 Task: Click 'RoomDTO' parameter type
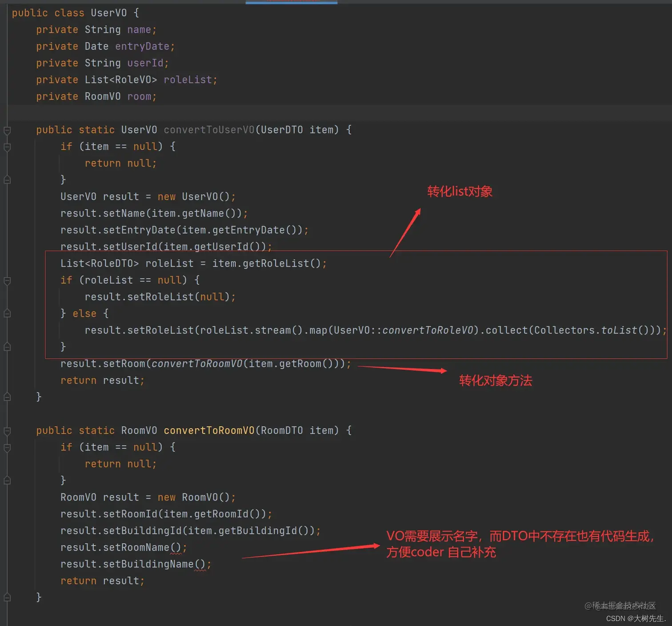point(282,431)
